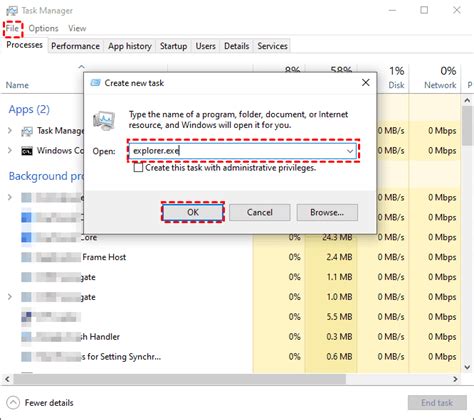
Task: Click OK in Create new task dialog
Action: pyautogui.click(x=193, y=212)
